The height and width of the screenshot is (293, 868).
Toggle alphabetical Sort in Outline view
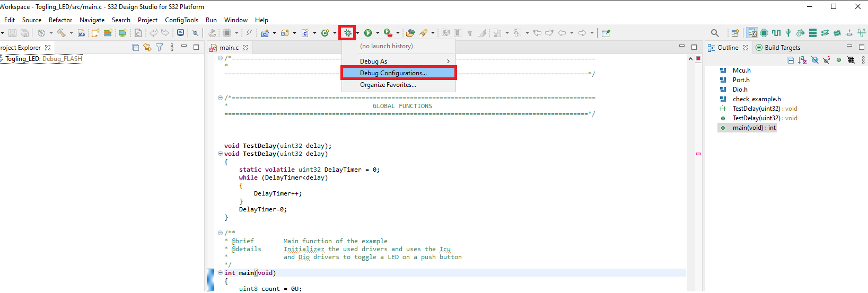tap(802, 60)
